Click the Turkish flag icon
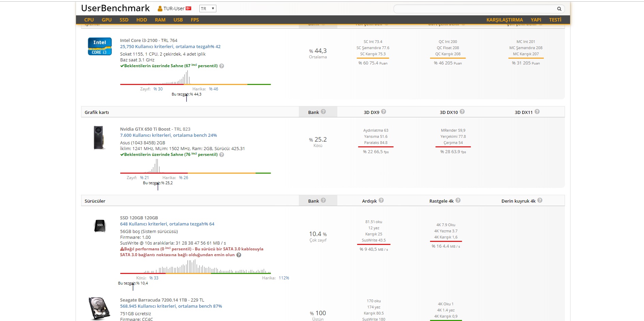This screenshot has width=644, height=321. point(188,9)
